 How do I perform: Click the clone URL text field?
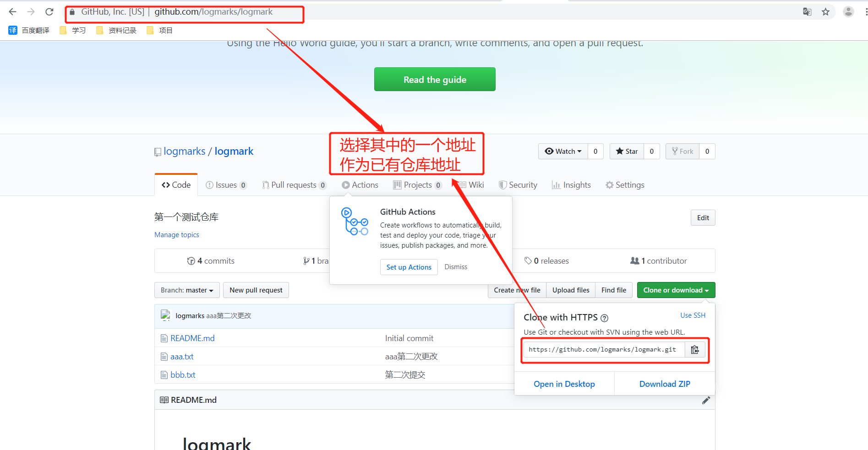604,350
